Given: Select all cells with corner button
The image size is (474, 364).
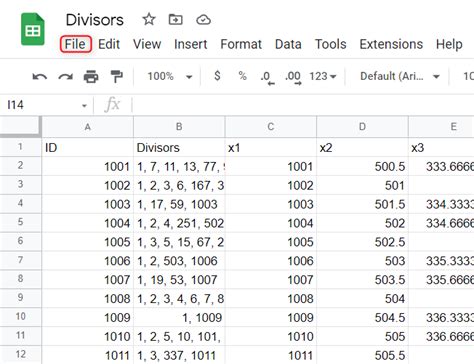Looking at the screenshot, I should 21,126.
